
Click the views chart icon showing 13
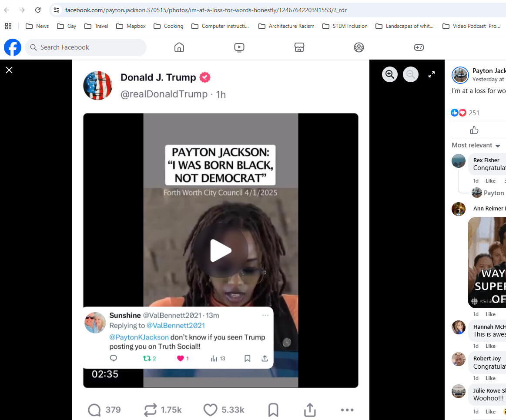point(214,358)
